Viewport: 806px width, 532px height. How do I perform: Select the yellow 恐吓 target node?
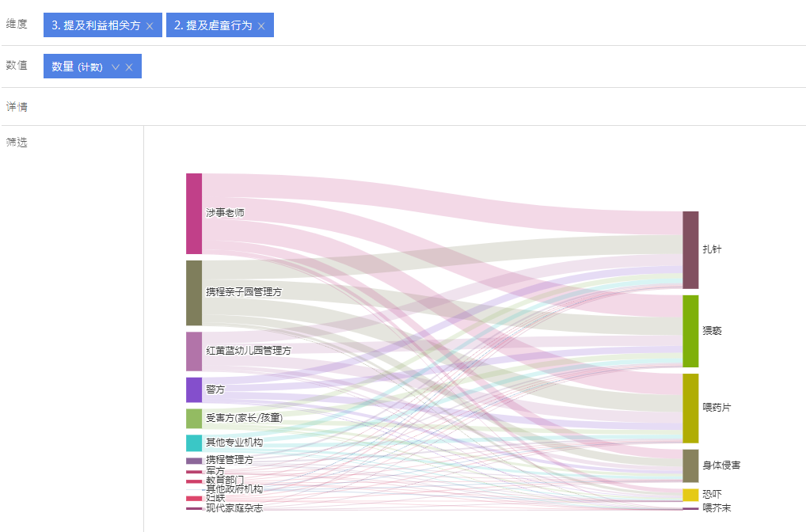[x=690, y=495]
